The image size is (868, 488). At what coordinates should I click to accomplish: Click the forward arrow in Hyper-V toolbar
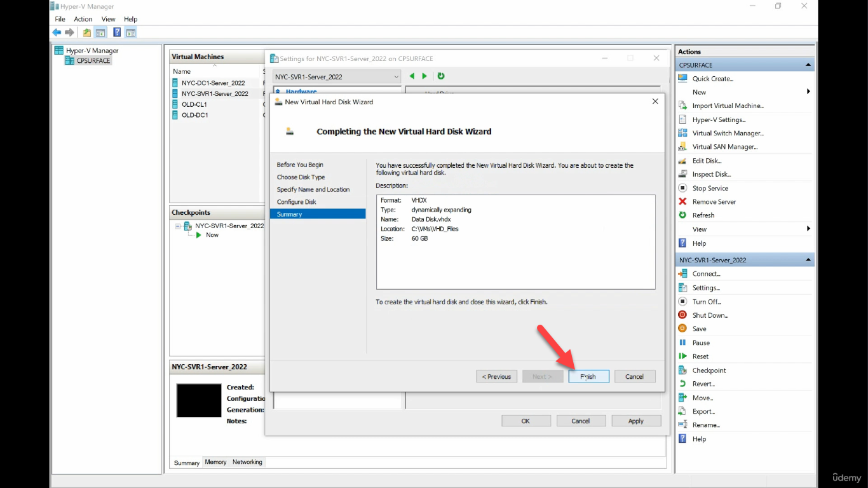click(69, 32)
